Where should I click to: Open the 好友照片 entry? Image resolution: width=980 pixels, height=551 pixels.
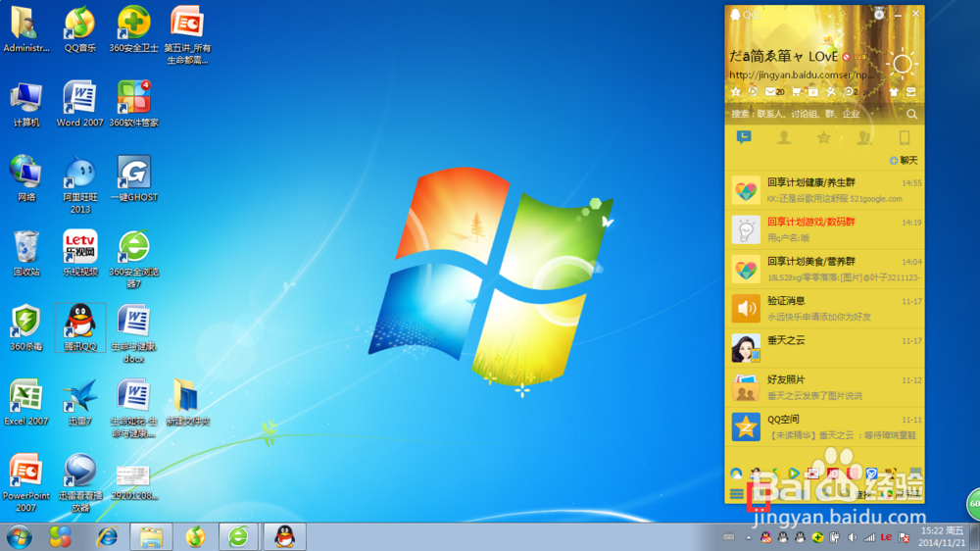[824, 387]
